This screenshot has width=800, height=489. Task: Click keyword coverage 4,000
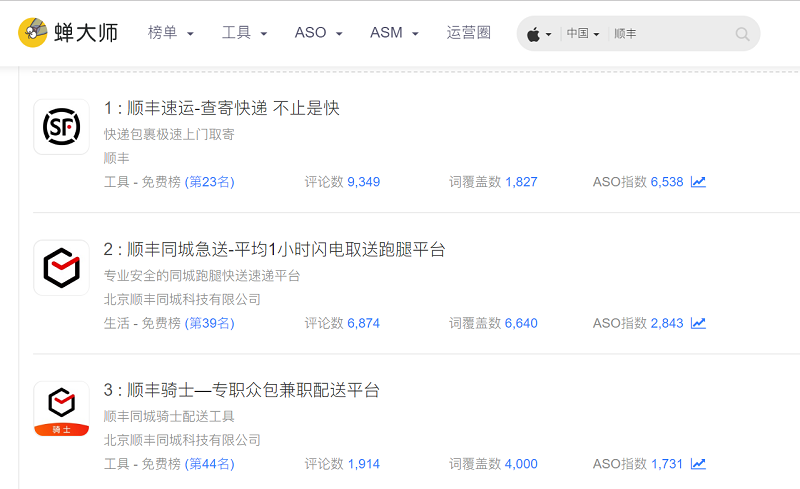click(521, 464)
